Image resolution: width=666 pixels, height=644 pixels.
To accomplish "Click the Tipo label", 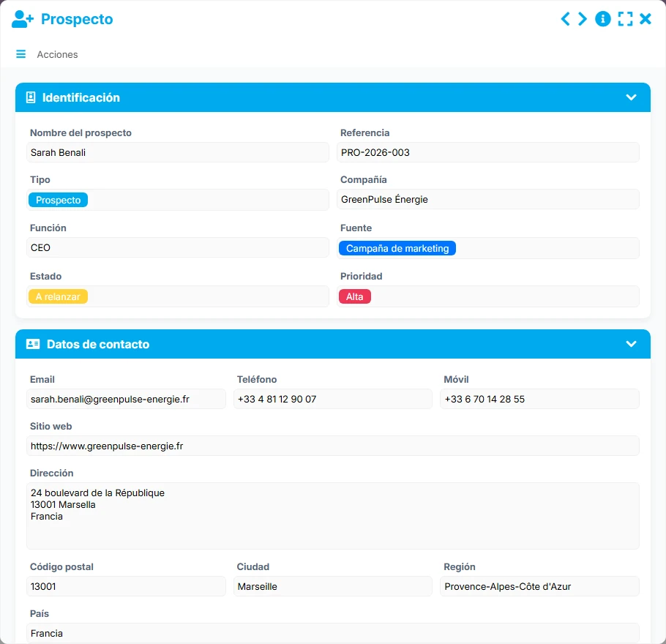I will click(x=40, y=180).
